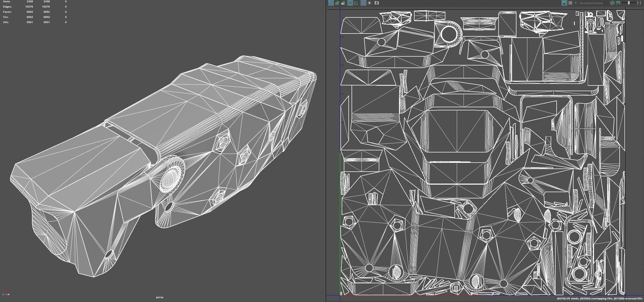The height and width of the screenshot is (302, 644).
Task: Click the shell borders display icon
Action: (356, 3)
